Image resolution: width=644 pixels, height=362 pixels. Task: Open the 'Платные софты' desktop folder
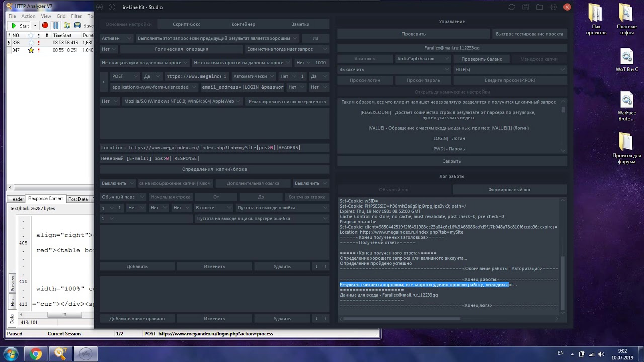(626, 20)
